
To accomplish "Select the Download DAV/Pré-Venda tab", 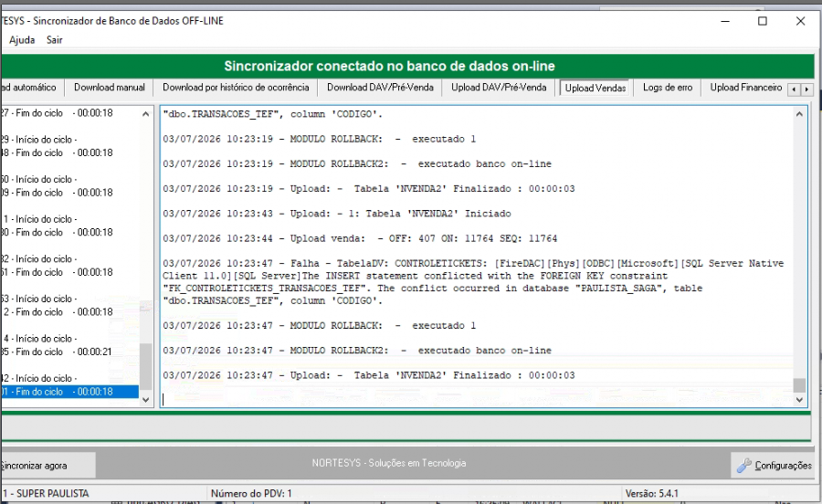I will (380, 88).
